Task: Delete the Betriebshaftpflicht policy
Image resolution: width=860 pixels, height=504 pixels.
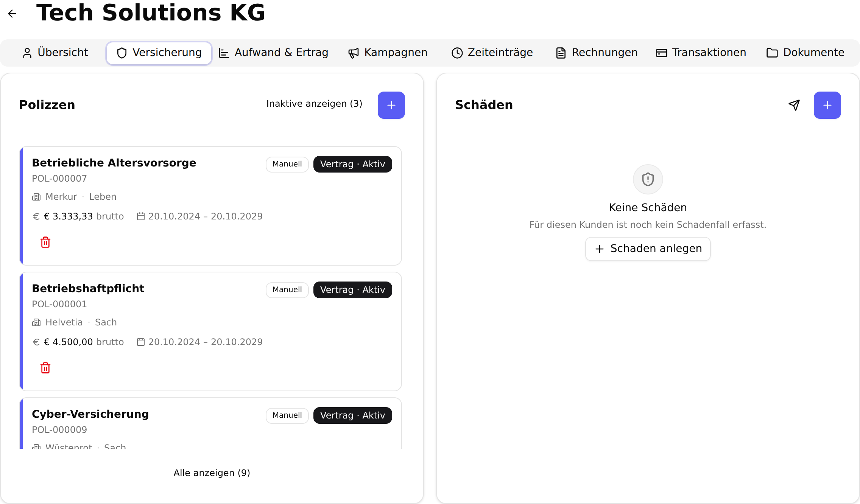Action: coord(45,368)
